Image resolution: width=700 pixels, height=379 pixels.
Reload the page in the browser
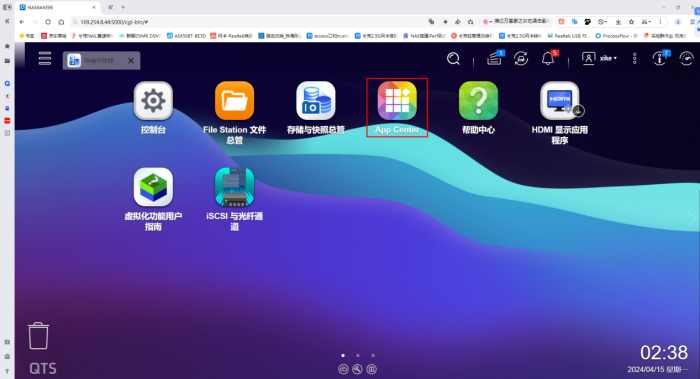point(48,22)
